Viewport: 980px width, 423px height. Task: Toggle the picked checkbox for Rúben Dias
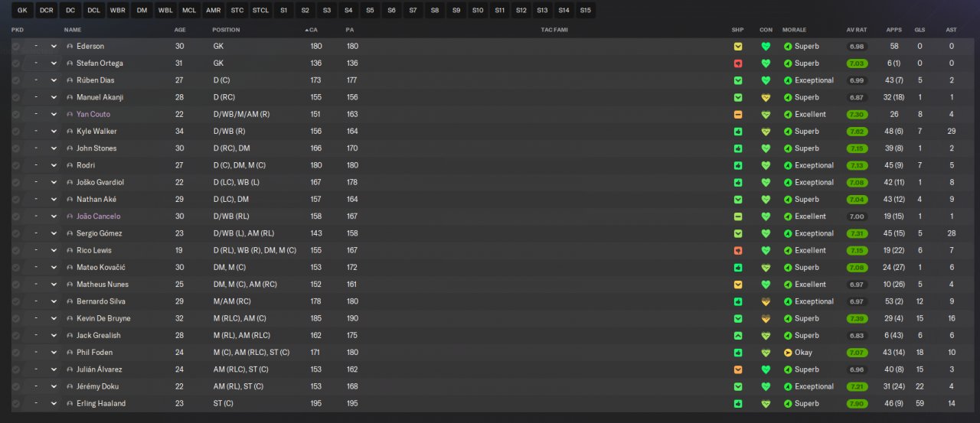pos(15,80)
